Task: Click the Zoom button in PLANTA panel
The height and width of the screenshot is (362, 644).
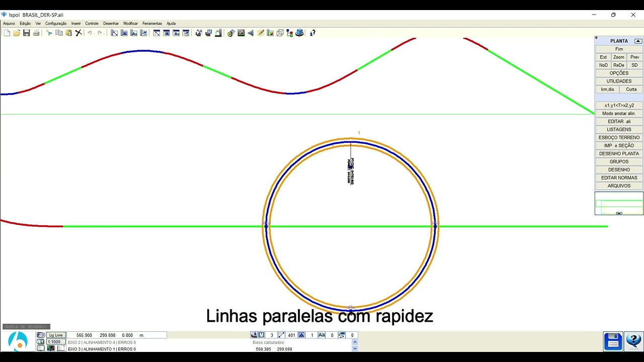Action: [x=619, y=57]
